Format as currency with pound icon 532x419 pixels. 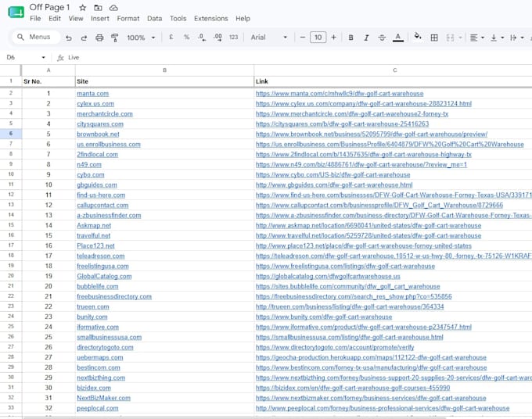tap(171, 37)
